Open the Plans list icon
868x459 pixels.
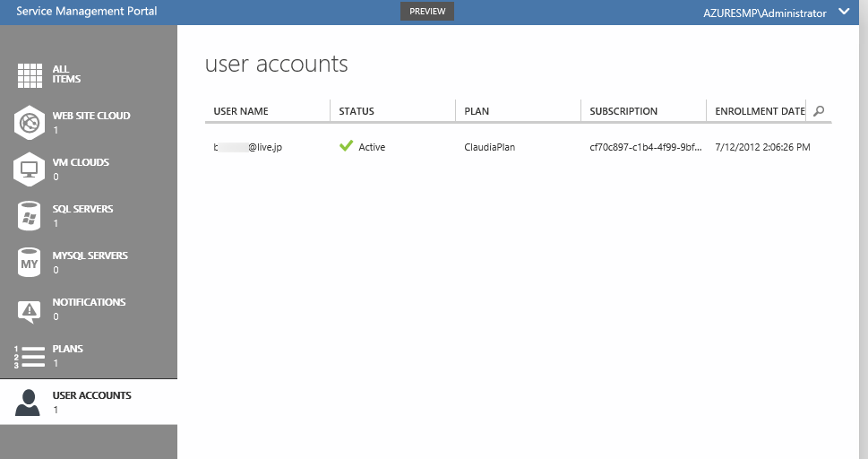tap(30, 356)
